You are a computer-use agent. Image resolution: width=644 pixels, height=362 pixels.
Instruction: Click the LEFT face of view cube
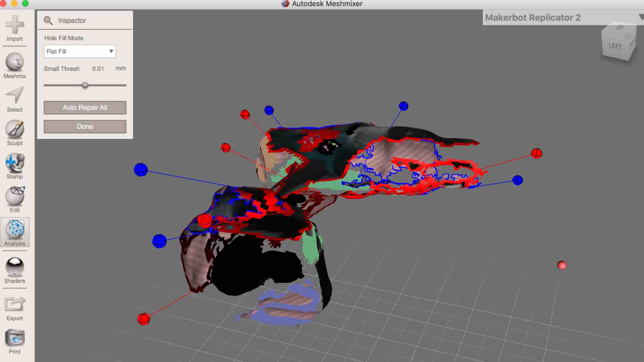coord(615,46)
